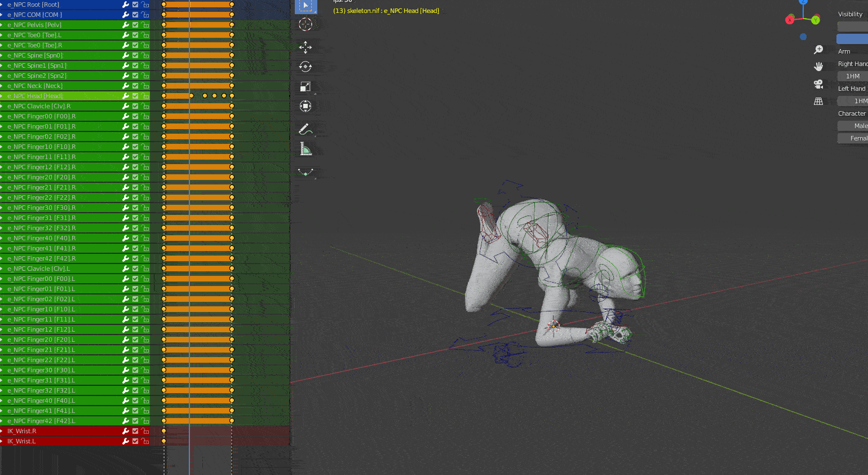Viewport: 868px width, 475px height.
Task: Click wrench icon on e_NPC Finger42 [F42].L
Action: pos(126,421)
